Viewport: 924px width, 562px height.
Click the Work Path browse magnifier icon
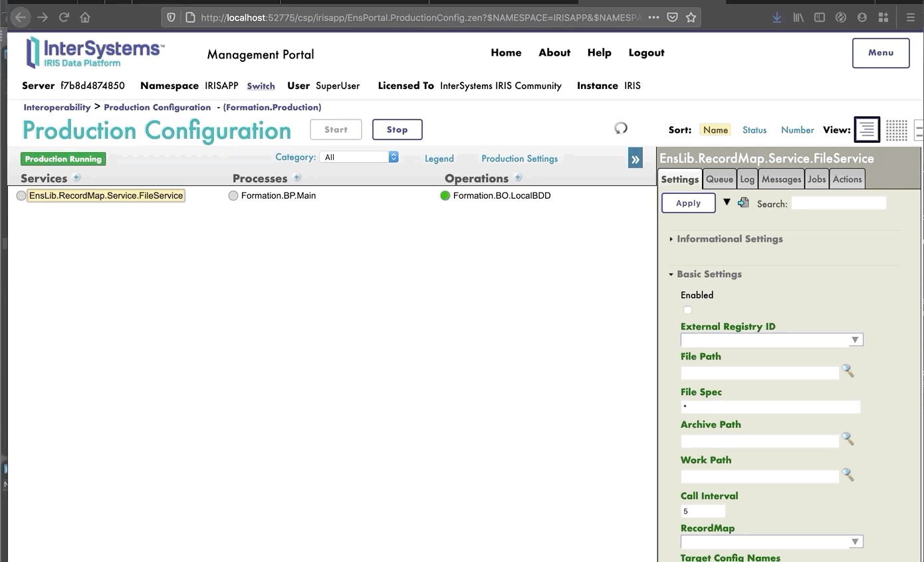848,475
